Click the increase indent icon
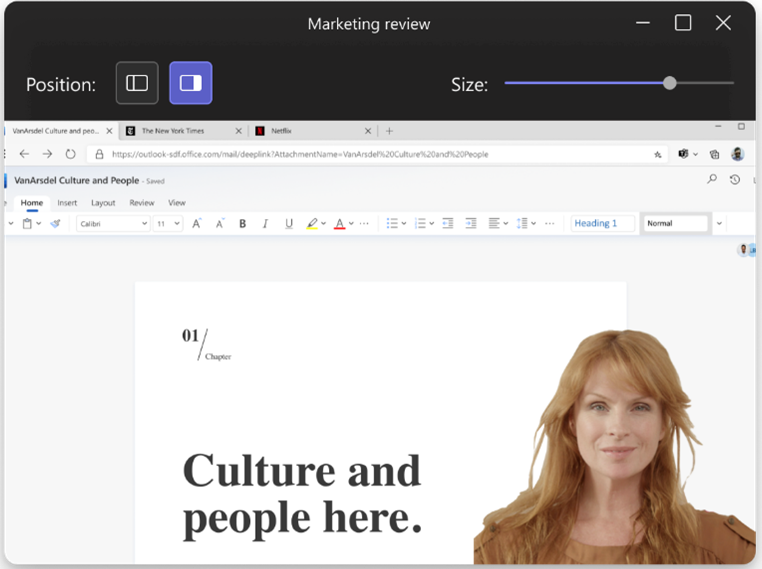 pos(470,224)
